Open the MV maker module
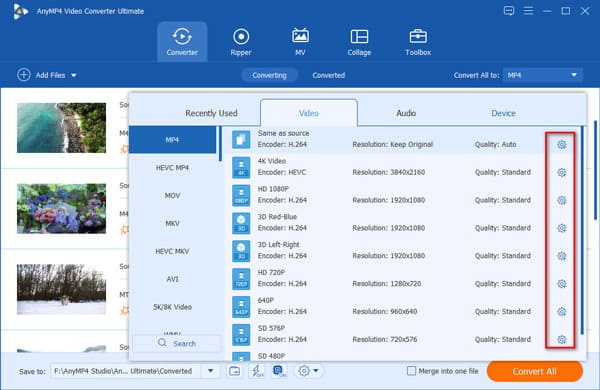 tap(300, 42)
